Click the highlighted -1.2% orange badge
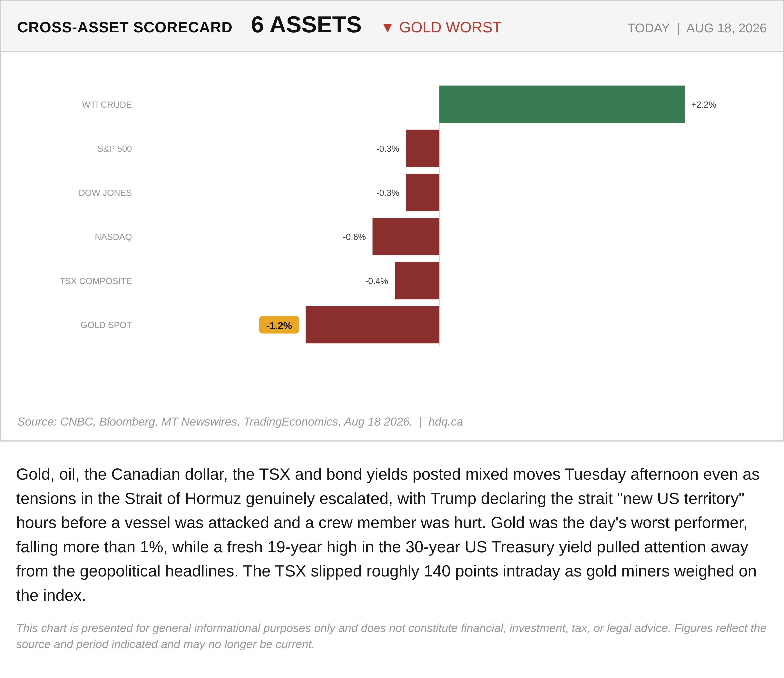784x678 pixels. (279, 325)
